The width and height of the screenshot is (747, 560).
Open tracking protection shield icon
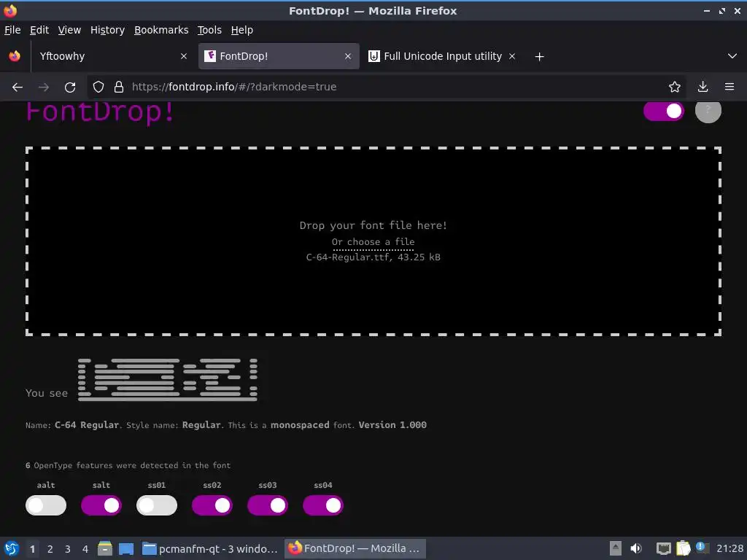click(98, 87)
